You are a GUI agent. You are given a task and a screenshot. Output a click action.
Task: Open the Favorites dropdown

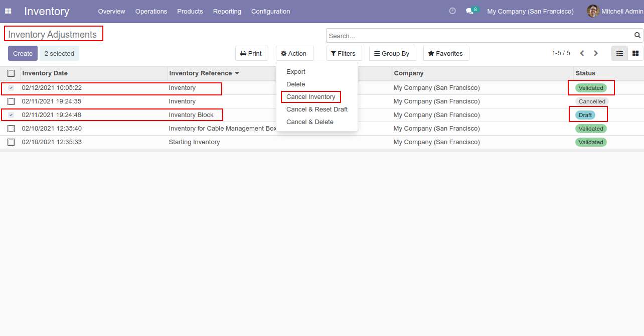tap(446, 53)
